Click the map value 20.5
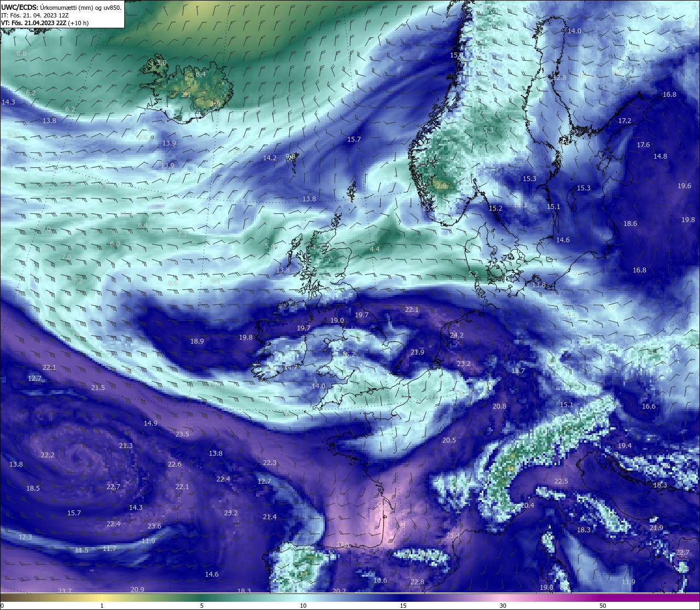The width and height of the screenshot is (700, 610). (449, 440)
